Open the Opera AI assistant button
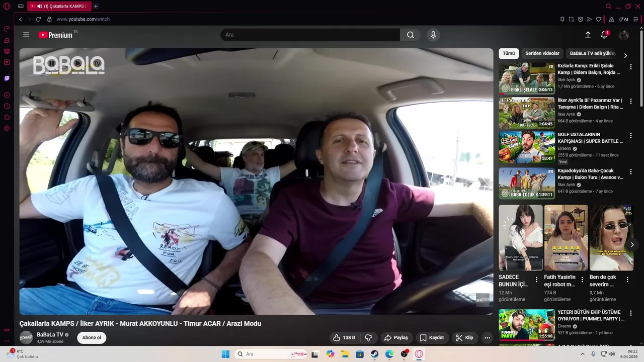This screenshot has width=644, height=362. pyautogui.click(x=624, y=19)
